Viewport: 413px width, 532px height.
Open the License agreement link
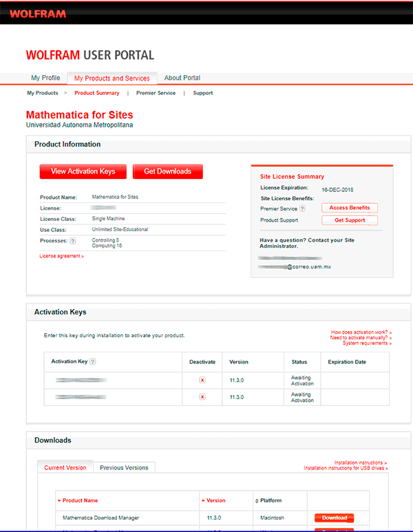pos(61,256)
